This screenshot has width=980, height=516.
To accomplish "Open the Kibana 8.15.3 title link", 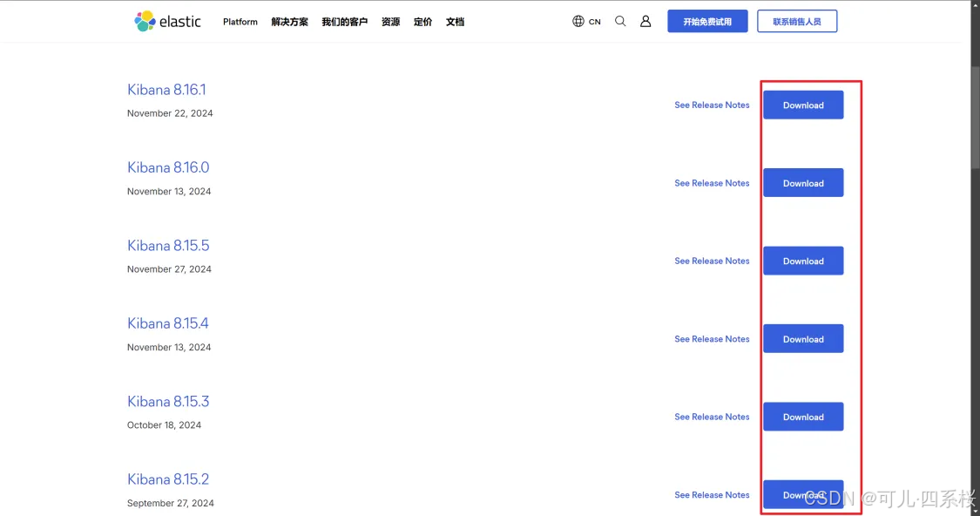I will point(168,401).
